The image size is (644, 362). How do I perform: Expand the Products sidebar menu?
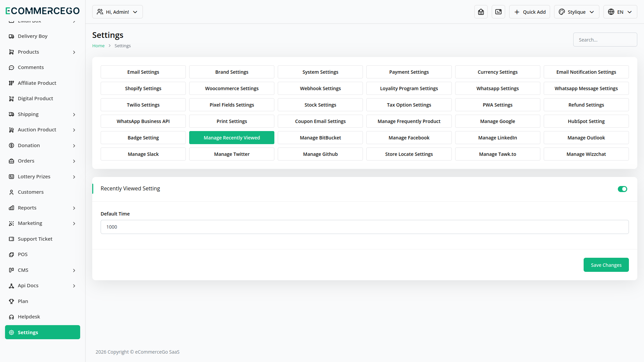[x=43, y=52]
